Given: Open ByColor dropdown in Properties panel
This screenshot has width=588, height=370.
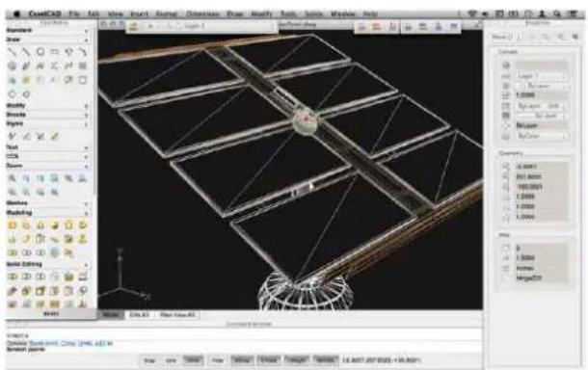Looking at the screenshot, I should pyautogui.click(x=542, y=136).
